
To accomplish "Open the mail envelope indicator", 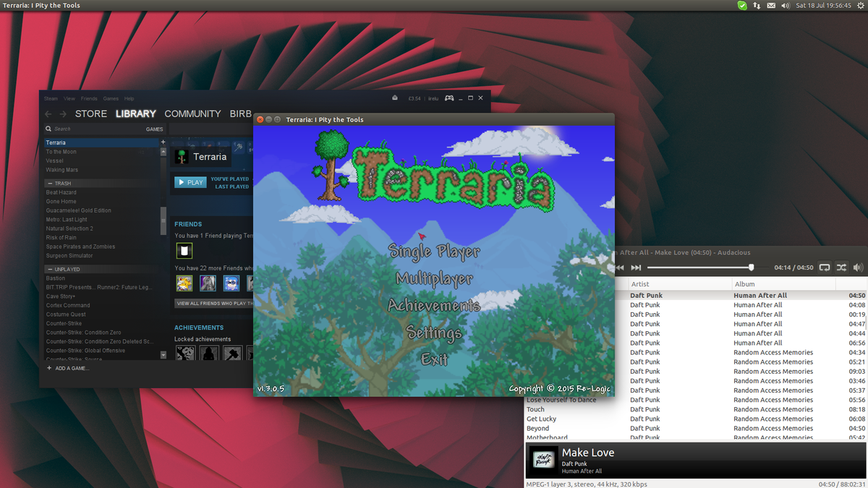I will pos(771,5).
